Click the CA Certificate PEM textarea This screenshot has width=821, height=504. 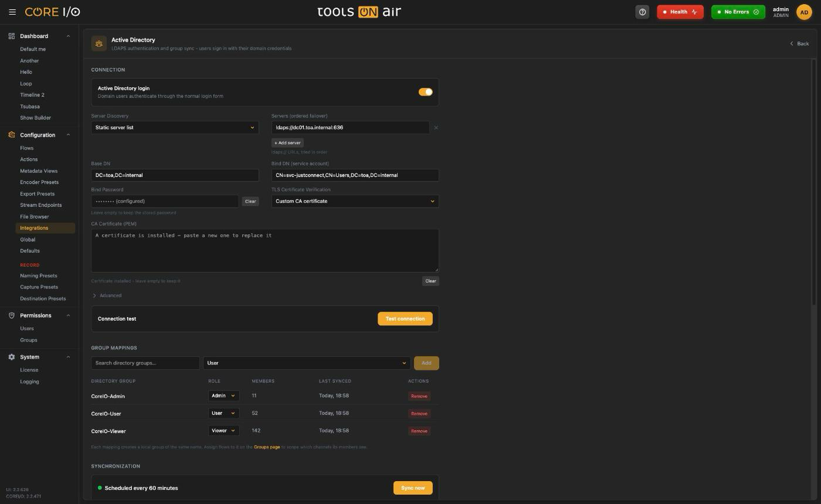pos(265,251)
